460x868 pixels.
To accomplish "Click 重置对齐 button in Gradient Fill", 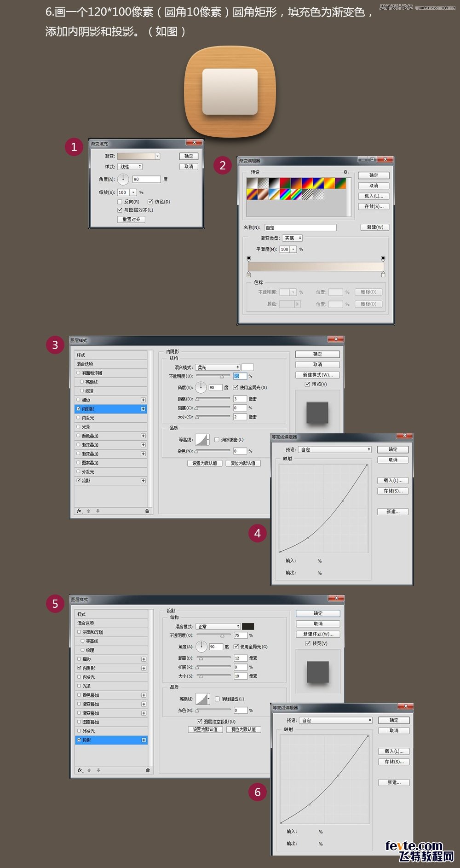I will pos(131,220).
